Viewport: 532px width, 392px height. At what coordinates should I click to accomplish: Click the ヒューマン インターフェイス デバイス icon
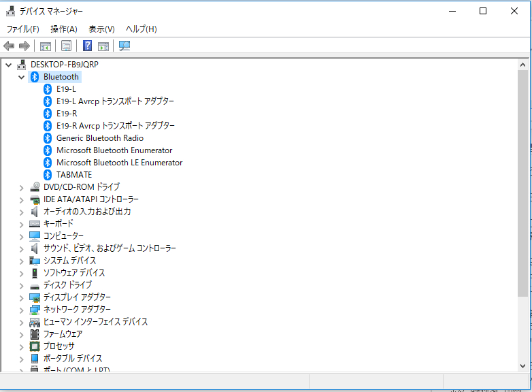35,322
